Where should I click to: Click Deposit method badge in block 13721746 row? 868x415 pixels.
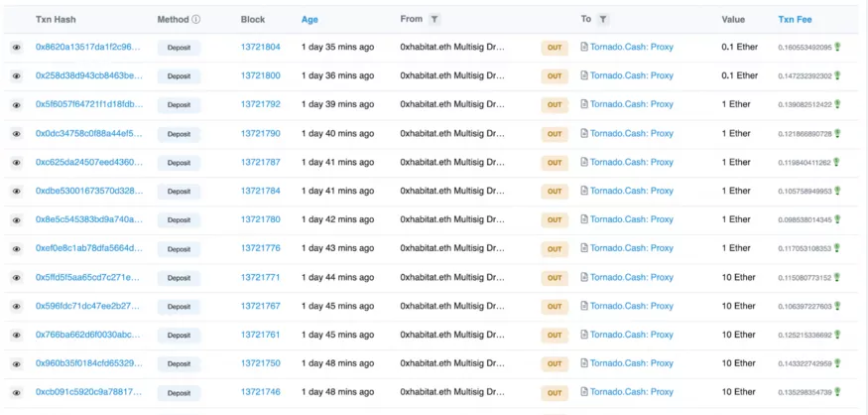[179, 393]
